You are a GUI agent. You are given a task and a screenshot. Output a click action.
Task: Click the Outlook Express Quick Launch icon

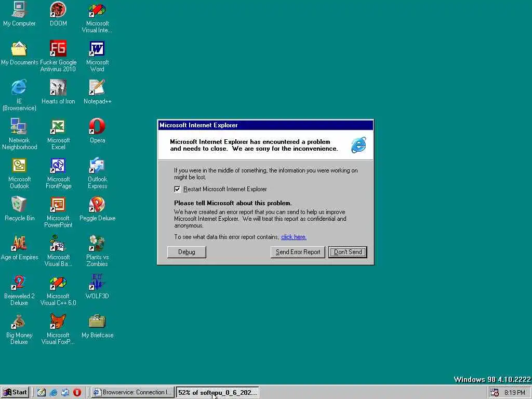point(65,392)
